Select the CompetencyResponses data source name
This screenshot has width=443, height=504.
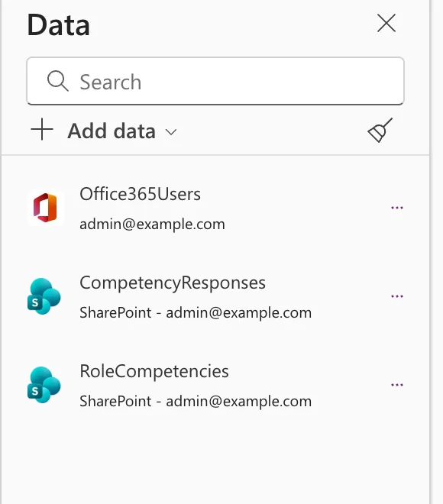[173, 283]
